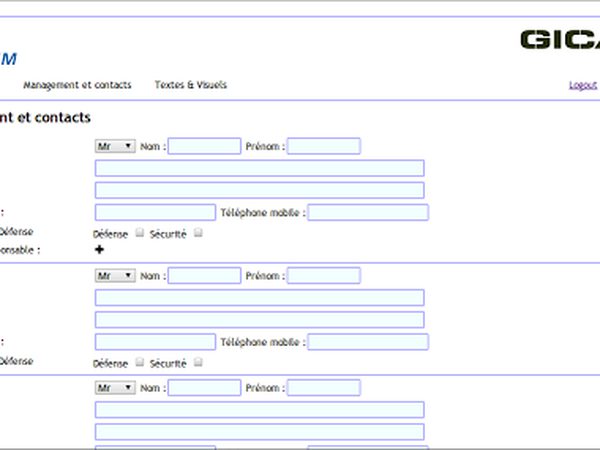This screenshot has height=450, width=600.
Task: Click the second wide text field of first contact
Action: (x=259, y=190)
